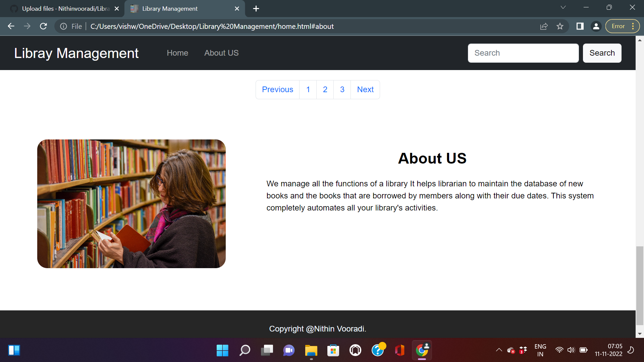
Task: Go to Home in the navbar
Action: point(177,53)
